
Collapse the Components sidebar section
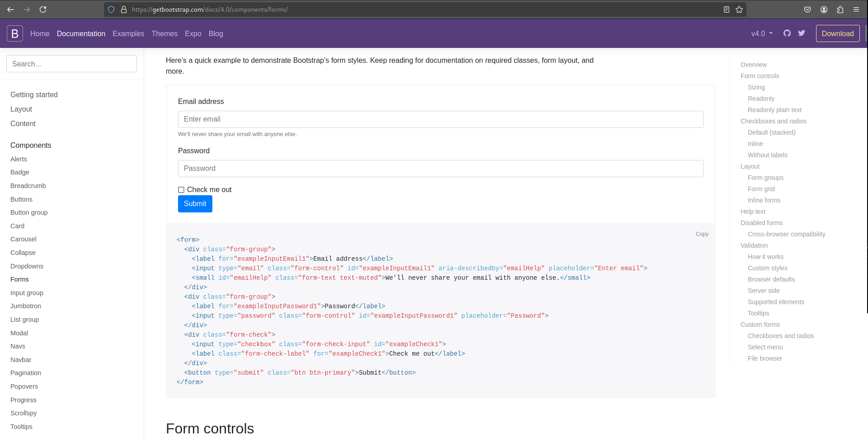click(x=31, y=145)
